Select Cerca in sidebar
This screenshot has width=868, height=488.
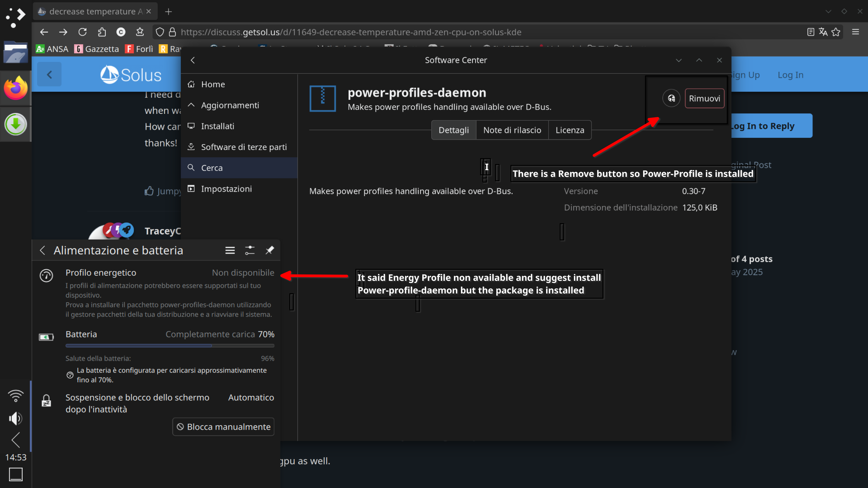239,168
